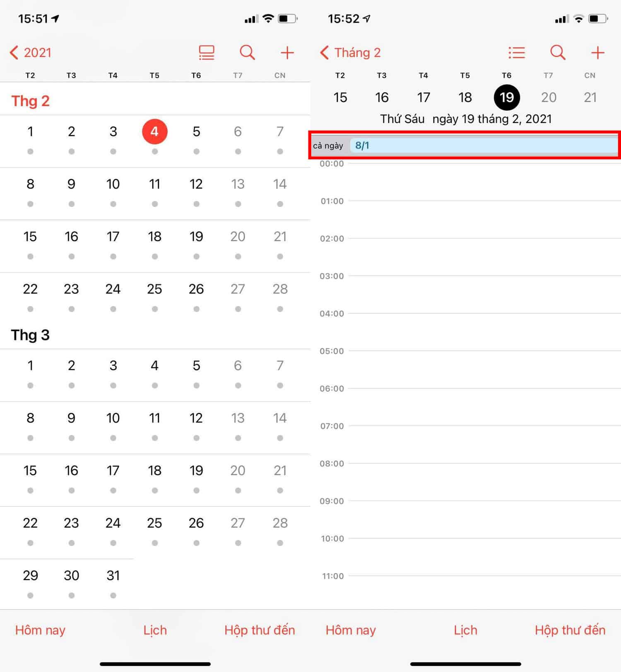This screenshot has width=621, height=672.
Task: Add new event in day view
Action: (597, 53)
